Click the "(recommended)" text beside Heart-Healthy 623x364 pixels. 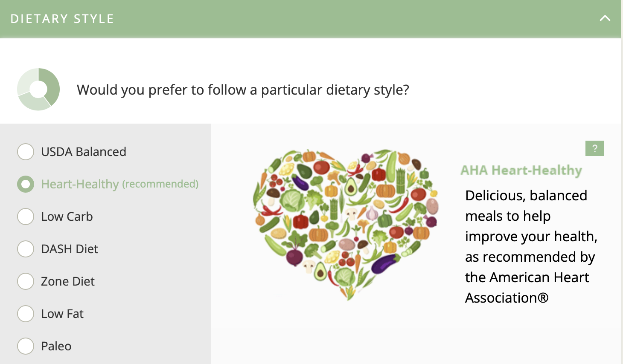pos(160,184)
